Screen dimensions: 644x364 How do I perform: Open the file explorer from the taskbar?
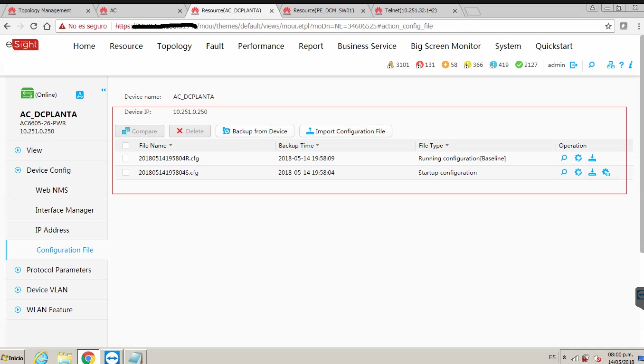pos(65,357)
